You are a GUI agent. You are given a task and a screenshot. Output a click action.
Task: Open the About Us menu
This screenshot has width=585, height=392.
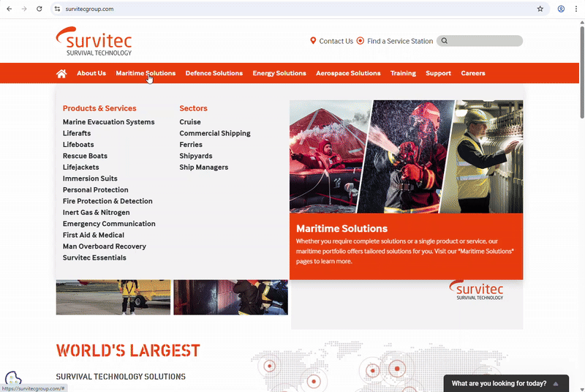(91, 73)
